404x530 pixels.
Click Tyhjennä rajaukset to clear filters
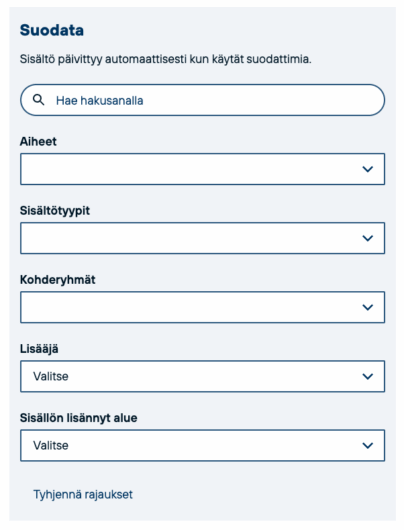(83, 495)
